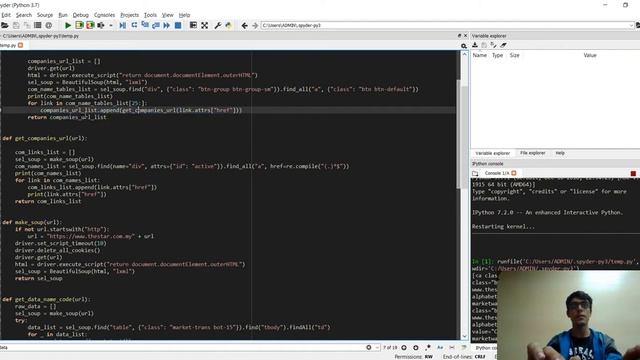Expand the find field history dropdown
The image size is (640, 360).
click(x=377, y=347)
